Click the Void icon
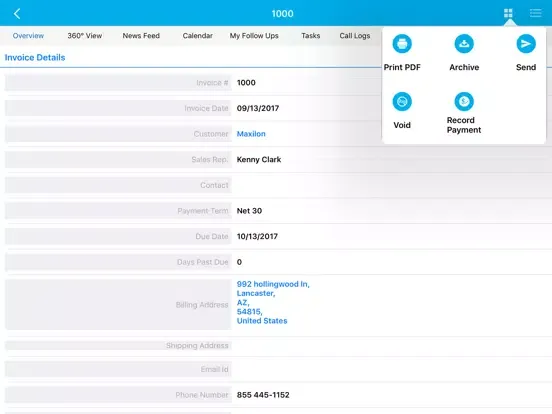 [x=402, y=102]
